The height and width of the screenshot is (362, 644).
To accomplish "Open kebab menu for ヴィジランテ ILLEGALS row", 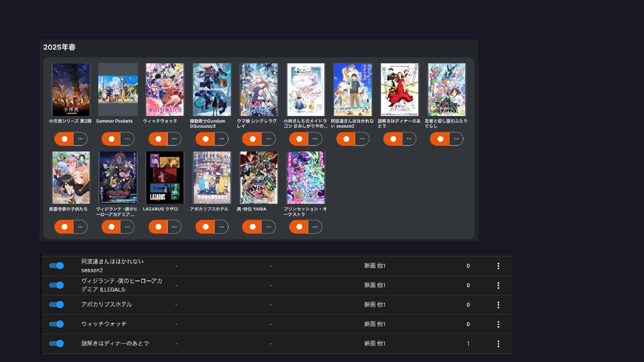I will 498,285.
